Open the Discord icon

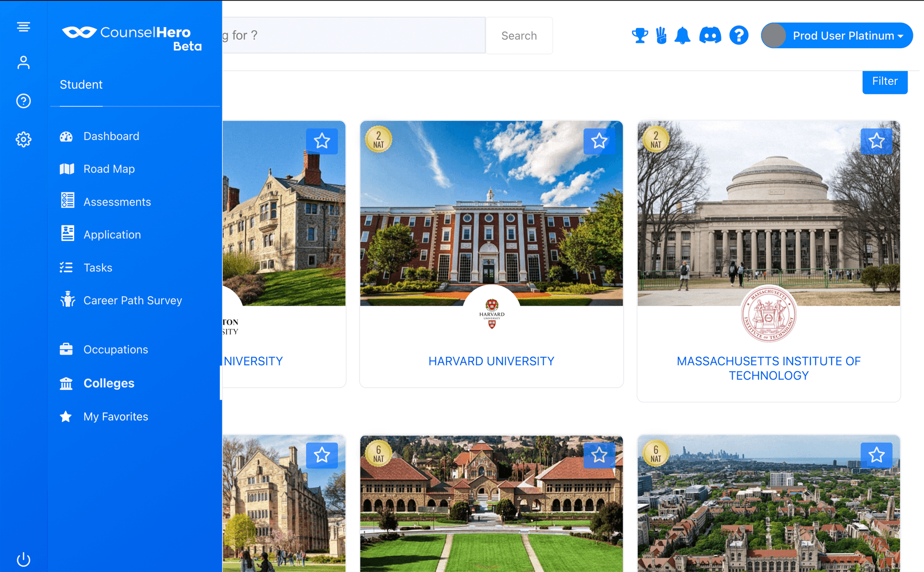tap(710, 36)
